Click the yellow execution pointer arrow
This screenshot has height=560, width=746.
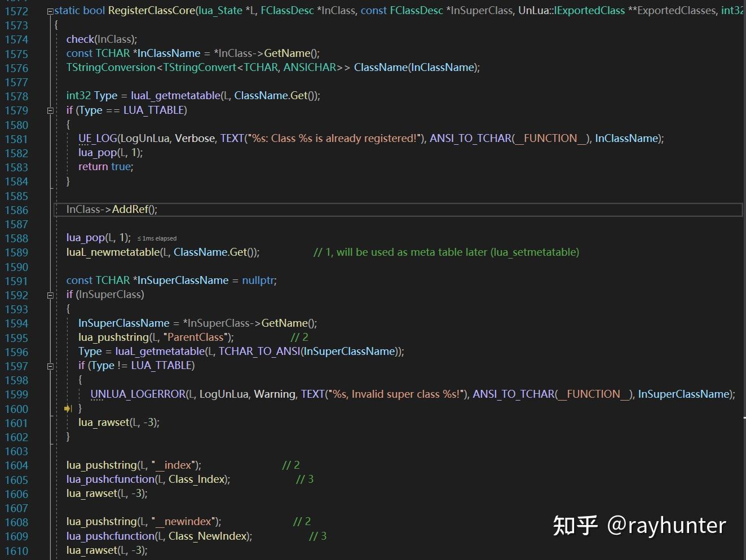(67, 408)
